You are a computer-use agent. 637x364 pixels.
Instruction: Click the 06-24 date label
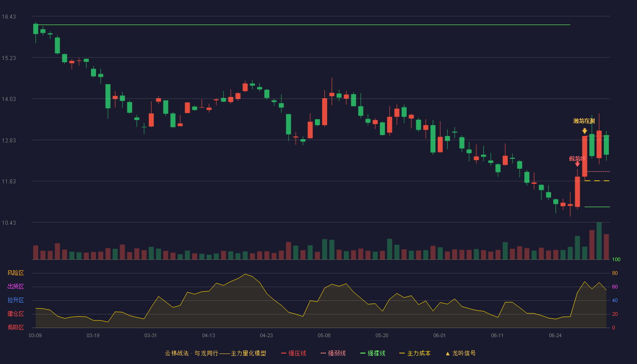click(x=555, y=335)
